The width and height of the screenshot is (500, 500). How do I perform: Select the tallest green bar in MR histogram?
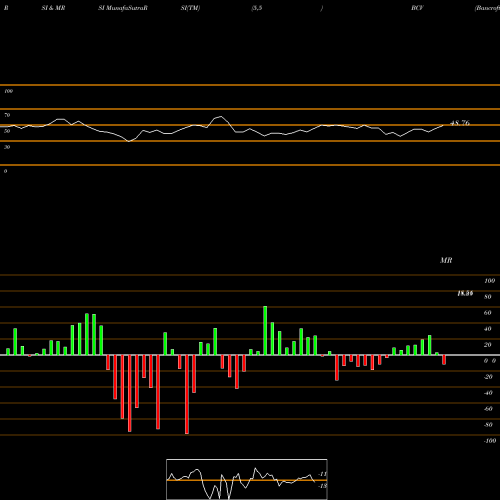(265, 330)
